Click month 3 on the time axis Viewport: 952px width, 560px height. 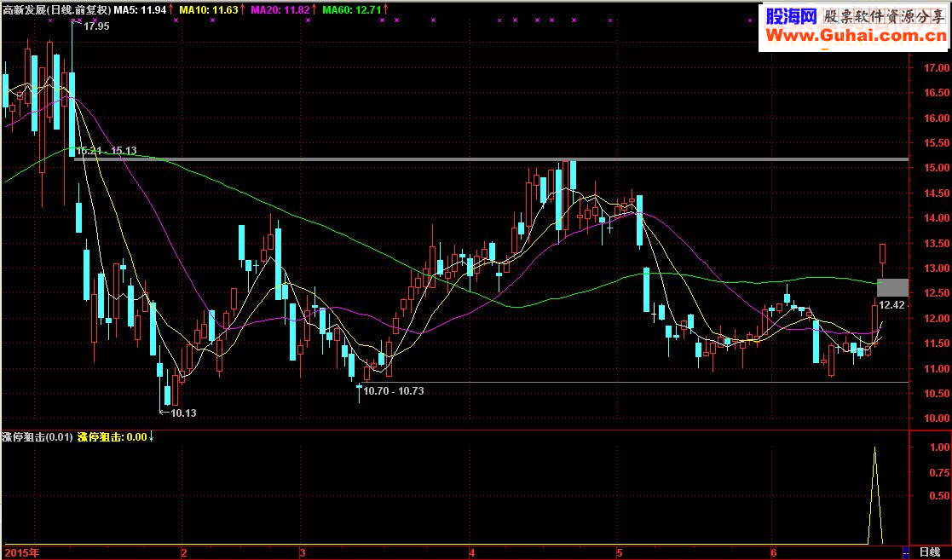(x=302, y=552)
